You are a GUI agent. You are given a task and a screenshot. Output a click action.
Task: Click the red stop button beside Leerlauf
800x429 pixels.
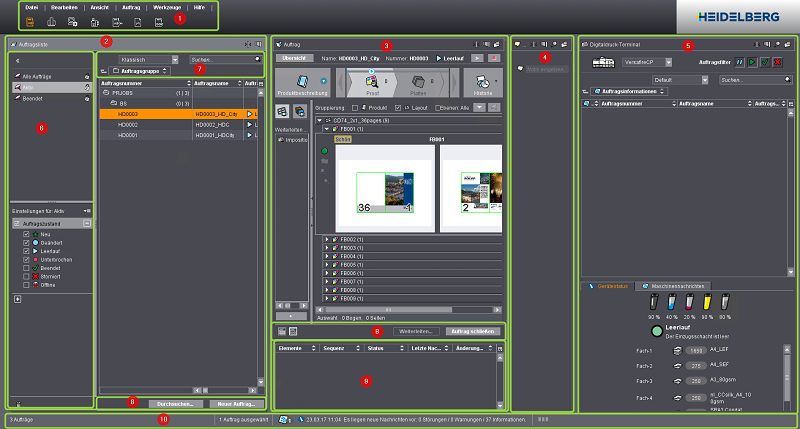[x=493, y=60]
